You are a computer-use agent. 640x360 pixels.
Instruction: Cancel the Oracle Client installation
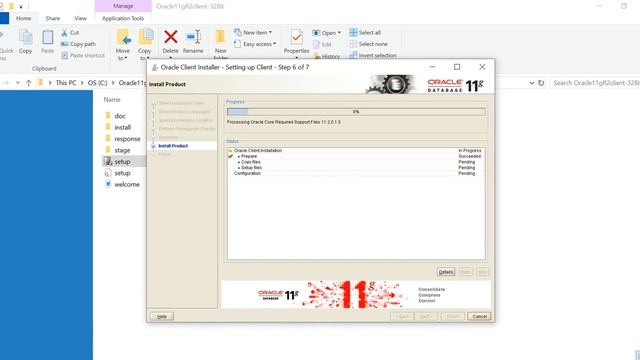[x=479, y=316]
